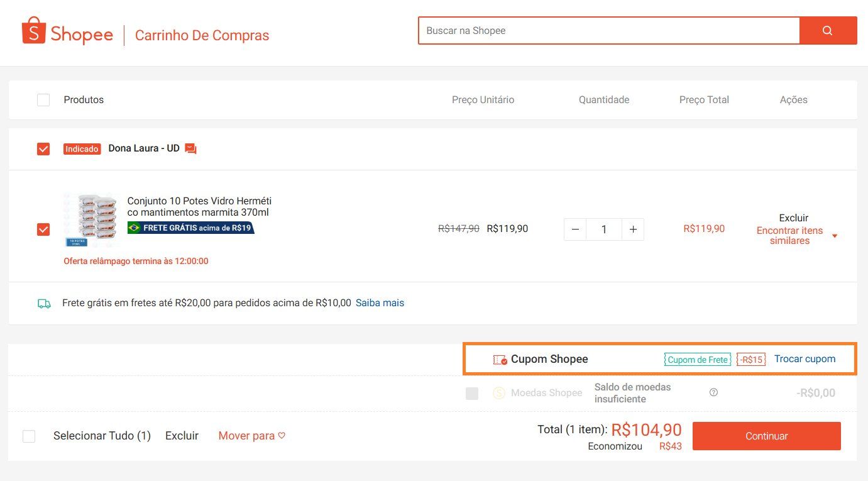Image resolution: width=868 pixels, height=481 pixels.
Task: Click Trocar cupom link
Action: [805, 359]
